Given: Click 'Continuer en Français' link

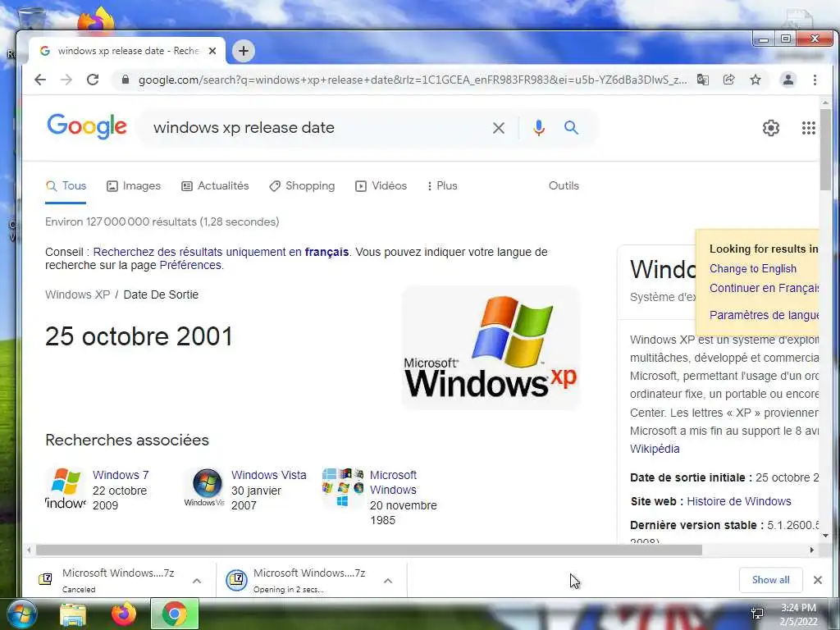Looking at the screenshot, I should point(765,288).
